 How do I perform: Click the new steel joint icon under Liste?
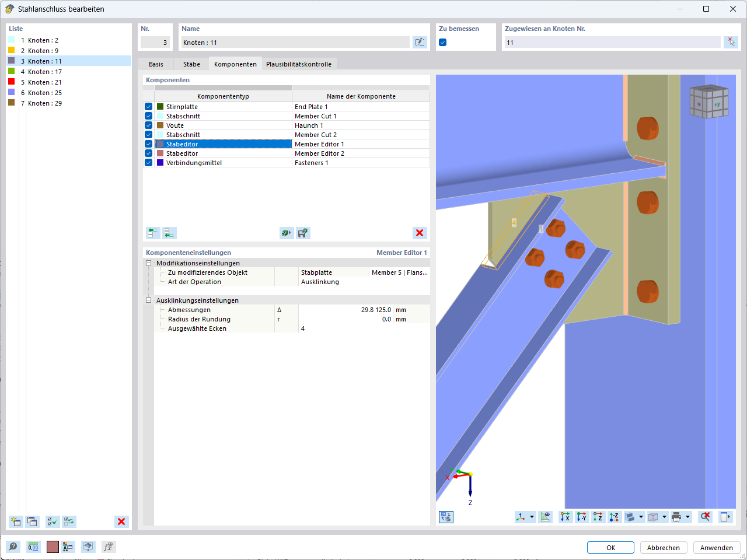pyautogui.click(x=16, y=521)
